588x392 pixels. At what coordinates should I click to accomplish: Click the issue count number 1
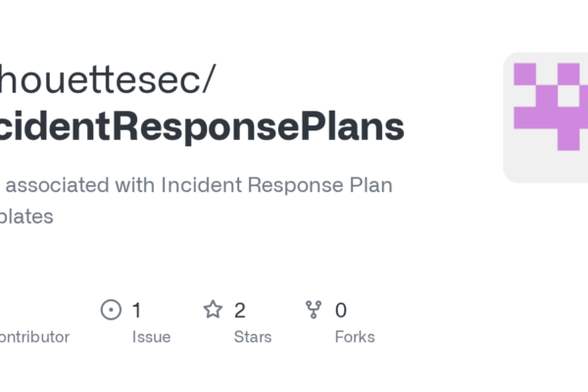137,311
